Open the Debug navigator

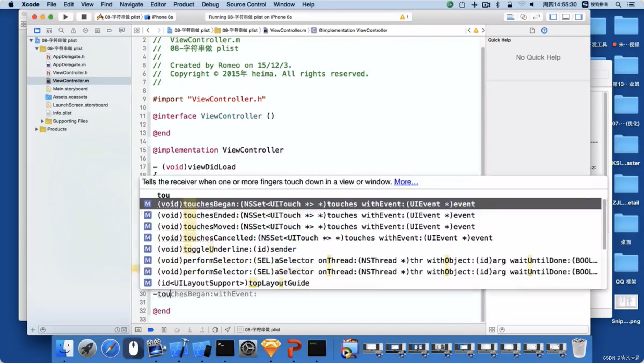(x=97, y=30)
